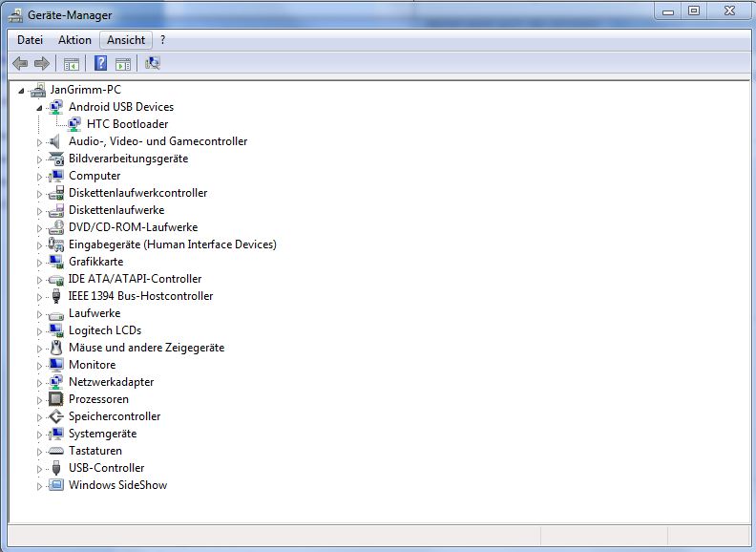Click the Back arrow toolbar icon
The width and height of the screenshot is (756, 552).
point(20,63)
